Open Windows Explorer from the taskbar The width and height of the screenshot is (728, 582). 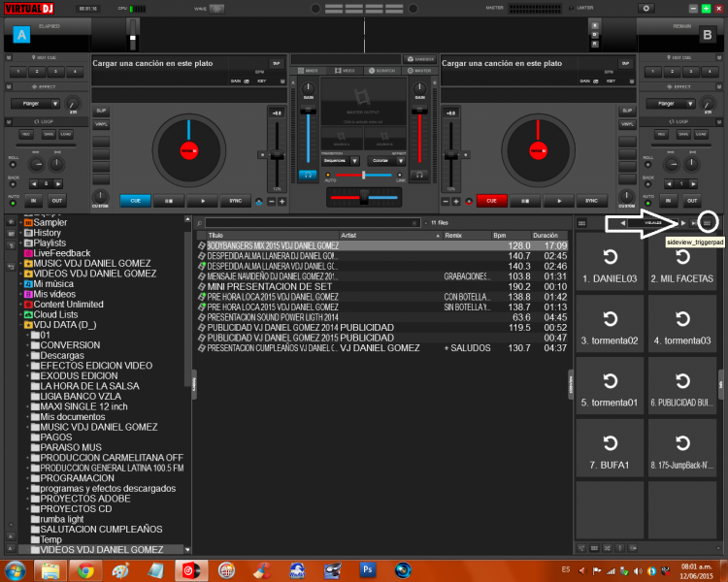coord(50,570)
